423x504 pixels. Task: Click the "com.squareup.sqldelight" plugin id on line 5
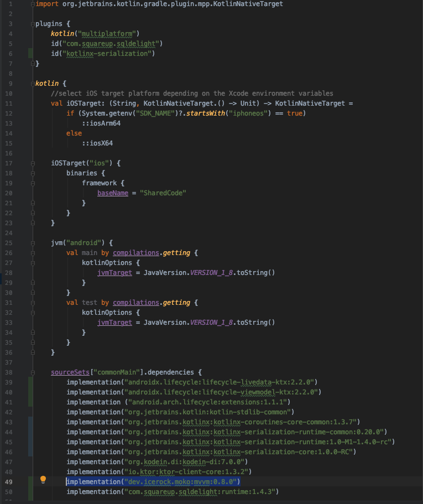(x=111, y=43)
